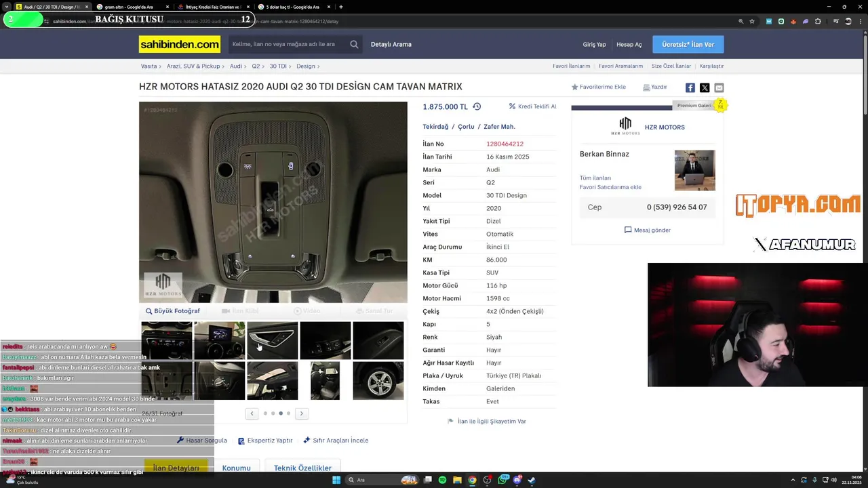Open Spotify from the taskbar
Viewport: 868px width, 488px height.
point(442,480)
